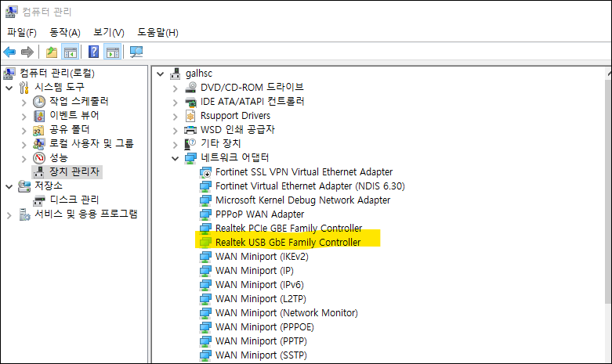Toggle the Show/Hide Action Pane icon
This screenshot has height=364, width=612.
pos(112,52)
